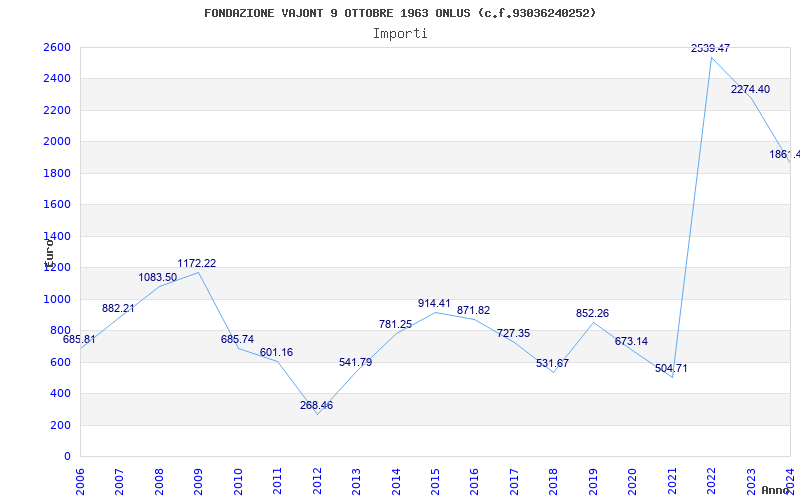Select the 871.82 data label
The height and width of the screenshot is (500, 800).
point(473,310)
